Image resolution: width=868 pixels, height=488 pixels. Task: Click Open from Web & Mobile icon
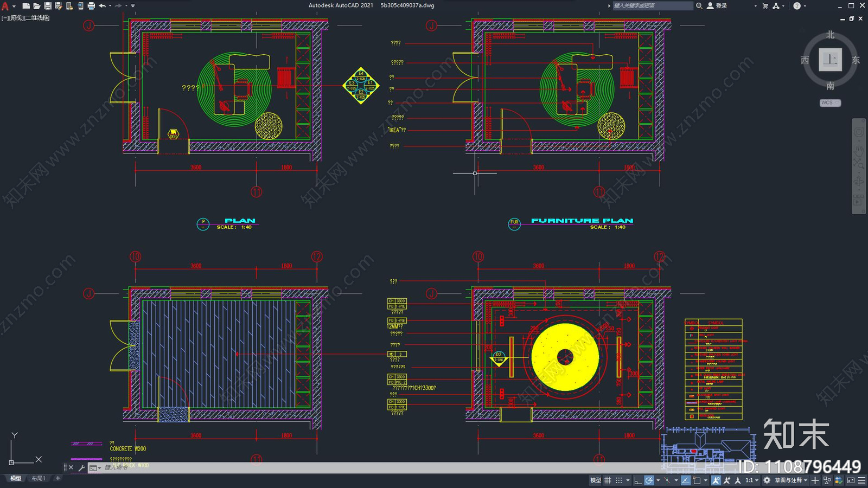pyautogui.click(x=69, y=6)
